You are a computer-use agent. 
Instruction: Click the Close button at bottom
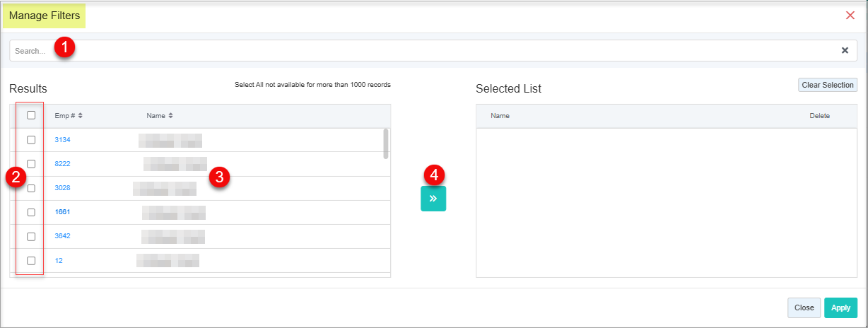coord(804,307)
